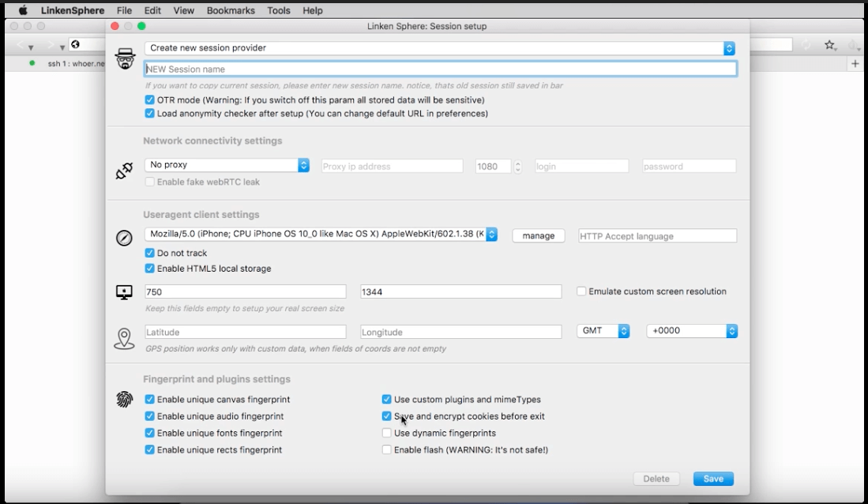Click the Save button

point(713,479)
